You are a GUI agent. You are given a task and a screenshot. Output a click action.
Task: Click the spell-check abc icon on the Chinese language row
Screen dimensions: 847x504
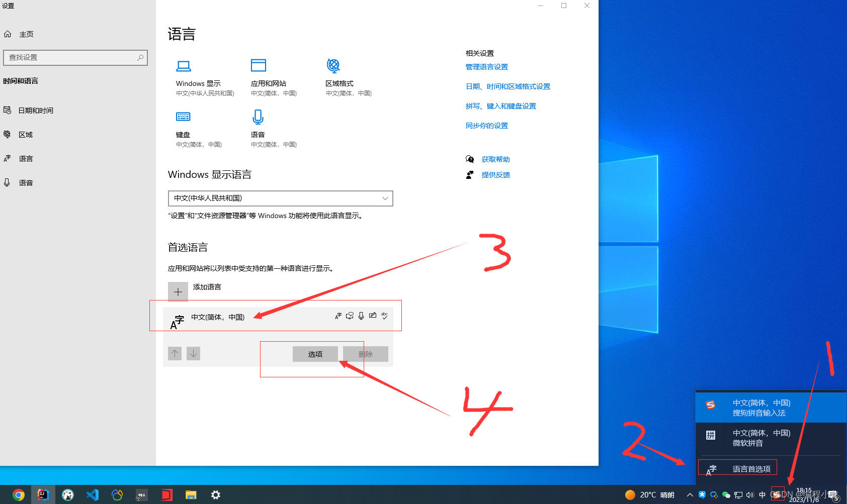[384, 316]
